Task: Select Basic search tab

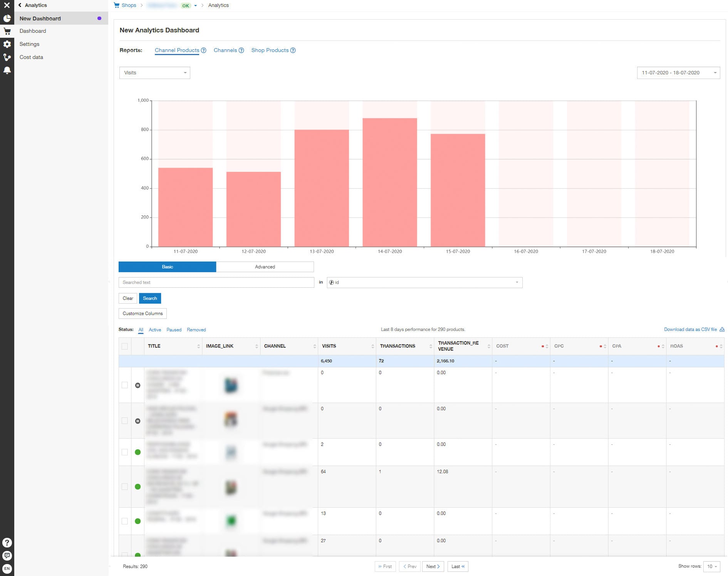Action: point(167,267)
